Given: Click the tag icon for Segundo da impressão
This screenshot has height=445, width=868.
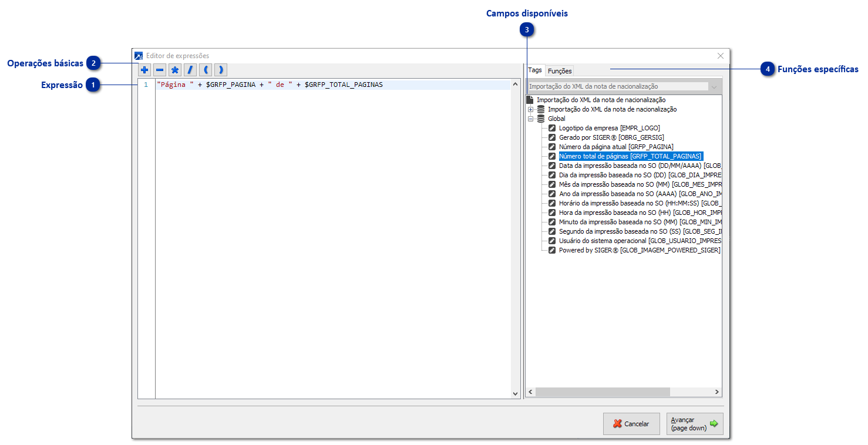Looking at the screenshot, I should [x=552, y=231].
